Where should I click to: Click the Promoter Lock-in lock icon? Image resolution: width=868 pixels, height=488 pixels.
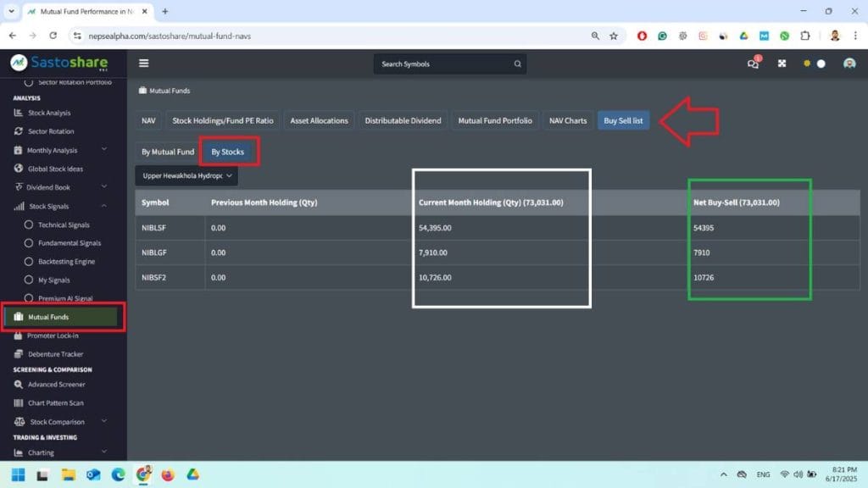(x=18, y=335)
